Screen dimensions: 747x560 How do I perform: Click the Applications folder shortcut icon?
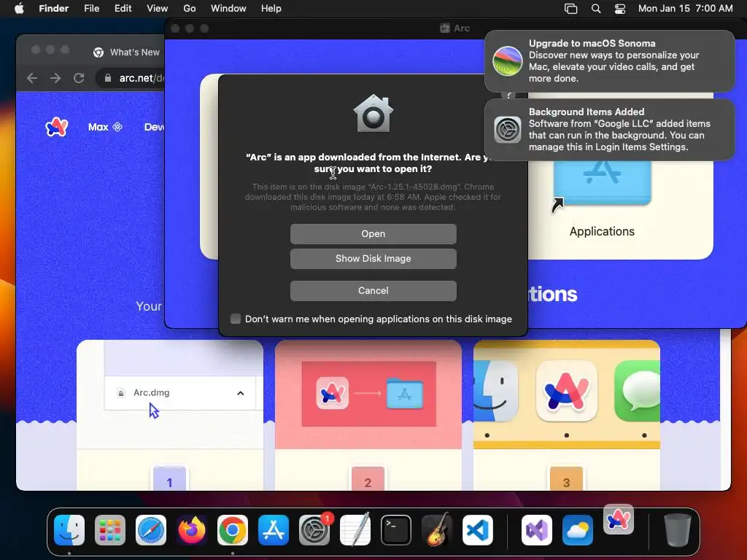pyautogui.click(x=602, y=183)
